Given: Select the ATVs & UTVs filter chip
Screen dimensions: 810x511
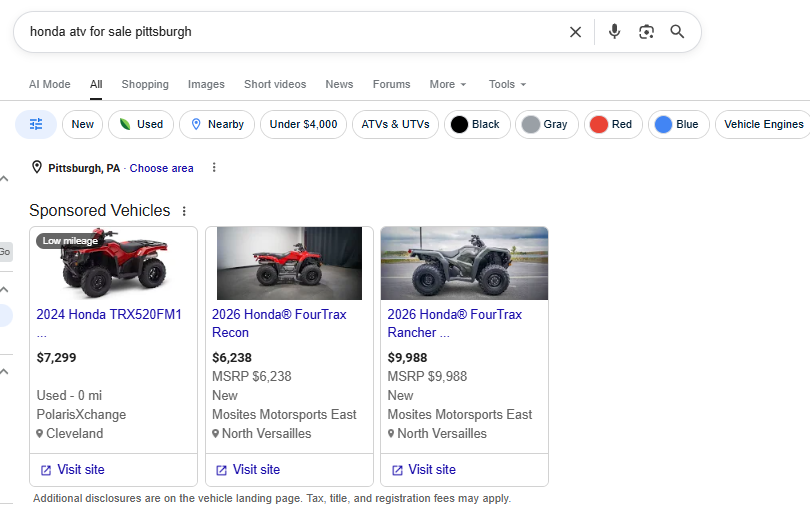Looking at the screenshot, I should point(395,124).
